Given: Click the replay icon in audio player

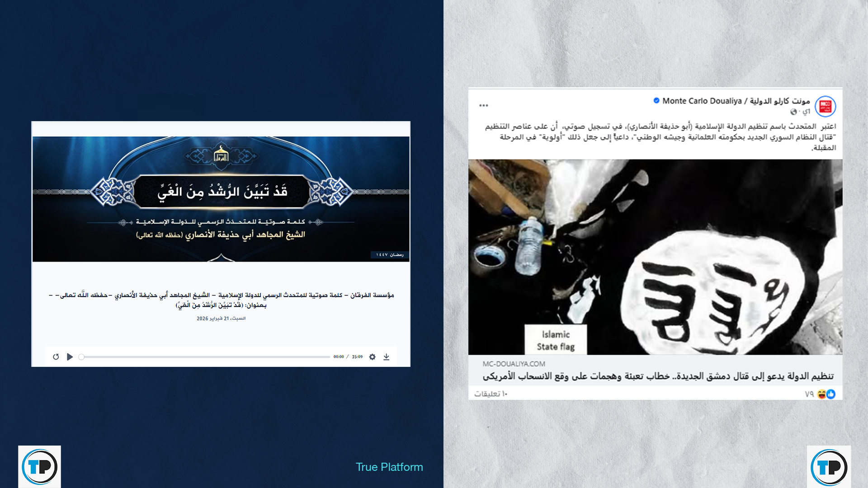Looking at the screenshot, I should [x=56, y=357].
